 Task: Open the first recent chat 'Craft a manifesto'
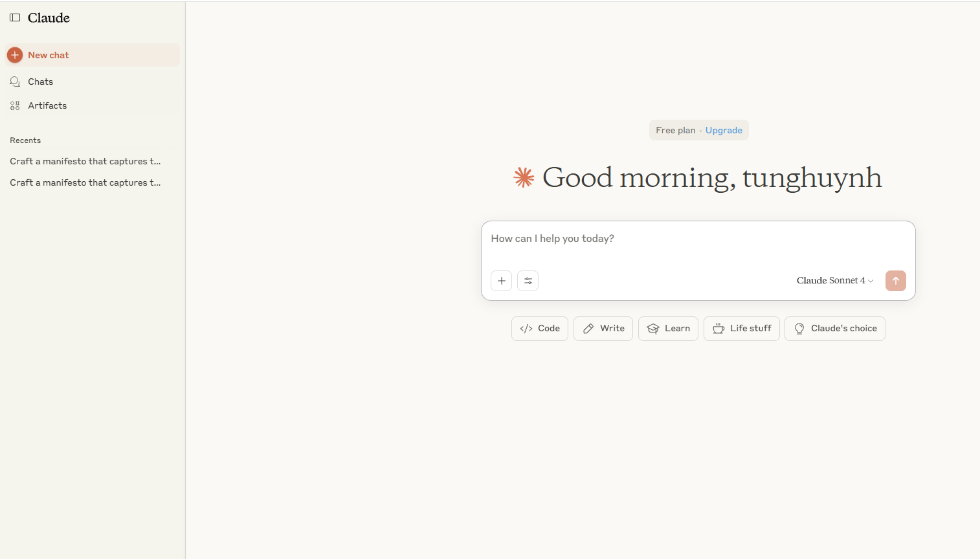pos(85,161)
